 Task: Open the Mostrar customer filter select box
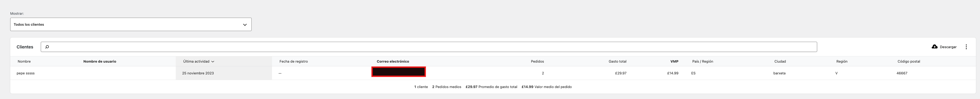pyautogui.click(x=130, y=24)
